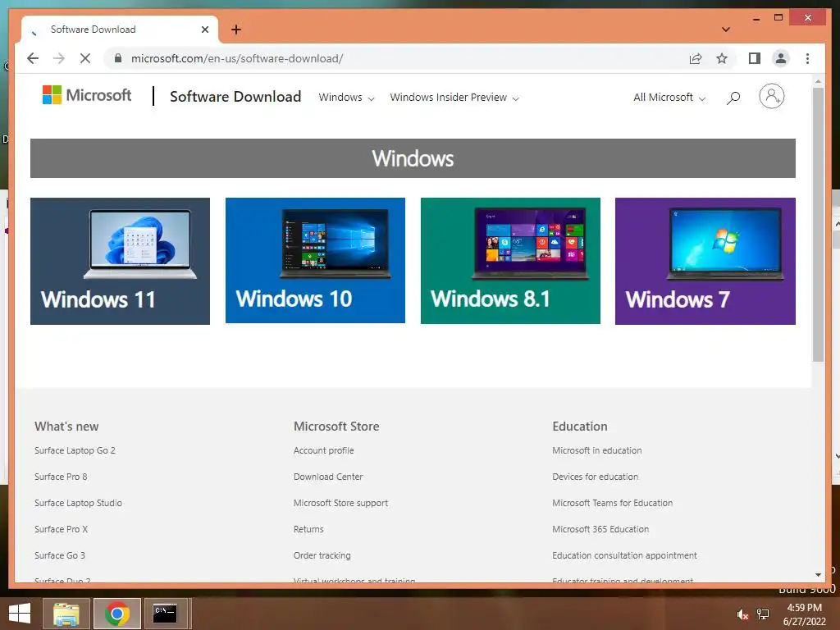Click the muted volume tray icon
This screenshot has width=840, height=630.
[x=742, y=614]
